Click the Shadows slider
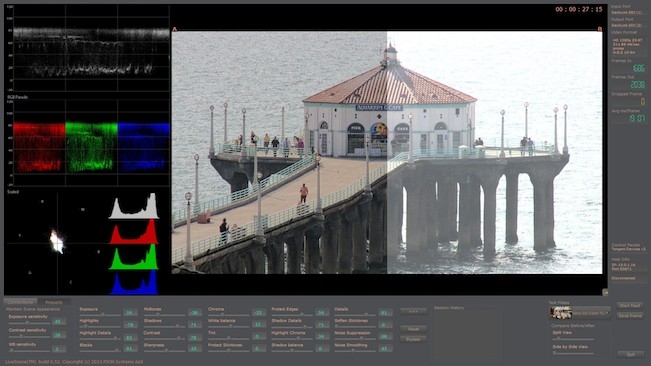Image resolution: width=651 pixels, height=366 pixels. tap(164, 326)
